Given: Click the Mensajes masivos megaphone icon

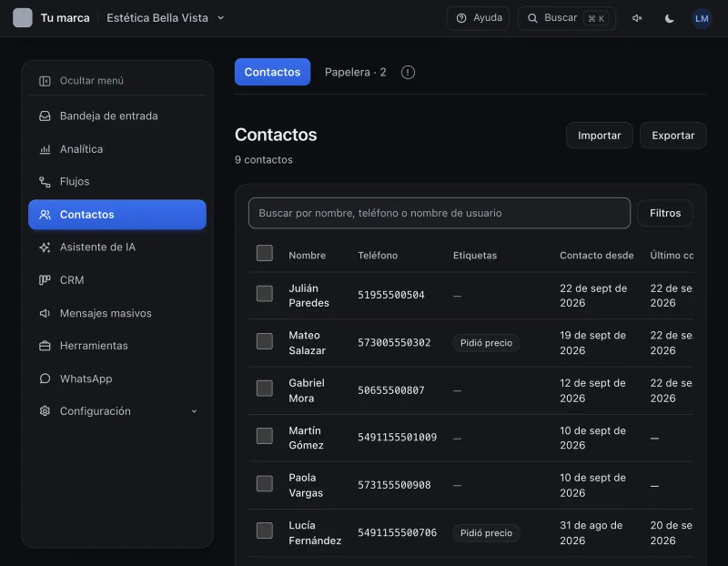Looking at the screenshot, I should click(45, 313).
